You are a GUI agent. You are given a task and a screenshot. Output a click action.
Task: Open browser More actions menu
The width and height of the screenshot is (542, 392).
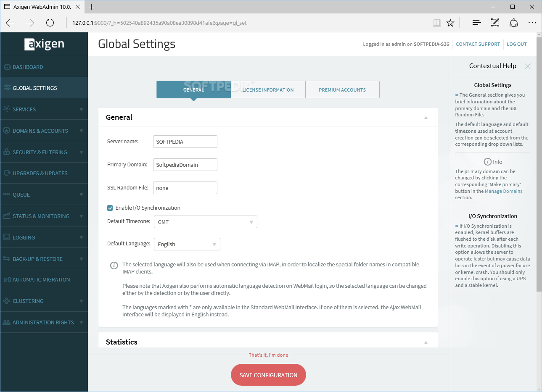532,23
